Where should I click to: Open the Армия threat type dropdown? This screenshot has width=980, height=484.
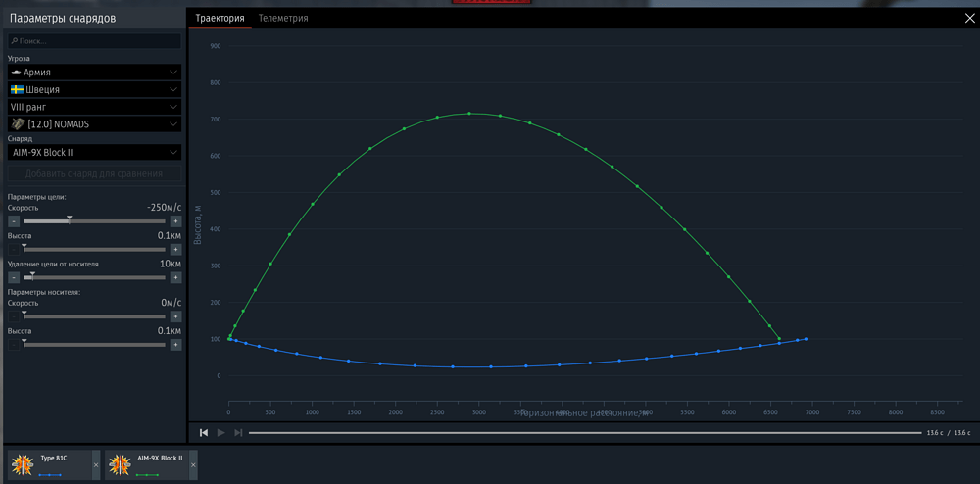tap(95, 72)
